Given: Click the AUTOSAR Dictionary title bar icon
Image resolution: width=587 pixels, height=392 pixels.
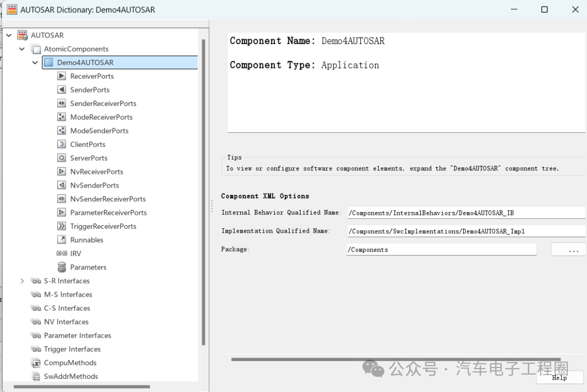Looking at the screenshot, I should [12, 9].
